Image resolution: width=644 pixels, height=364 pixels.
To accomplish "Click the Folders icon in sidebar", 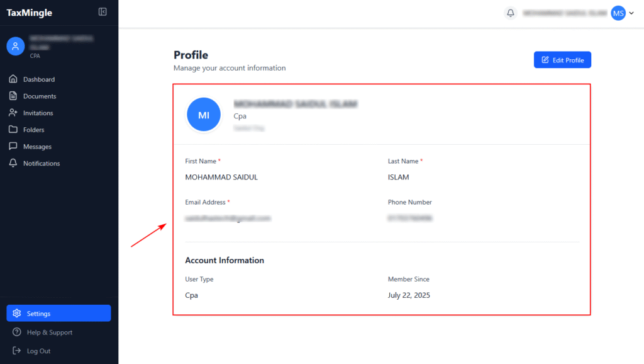I will tap(13, 130).
